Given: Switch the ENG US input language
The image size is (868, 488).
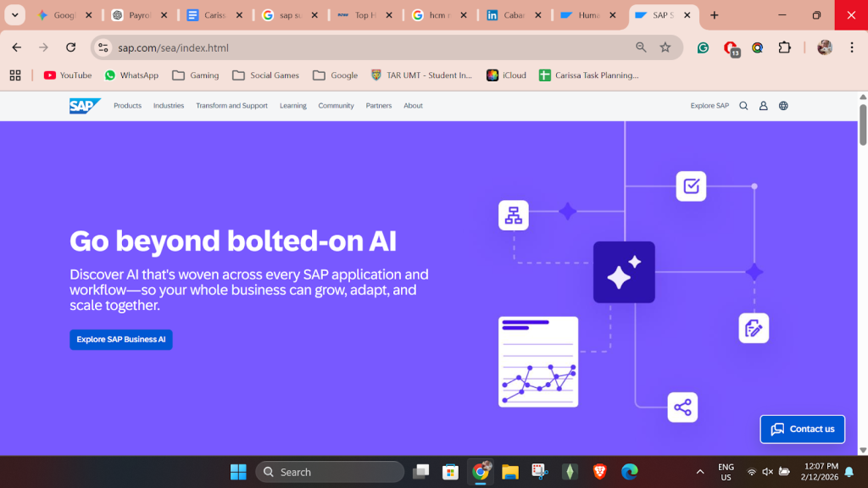Looking at the screenshot, I should pos(726,472).
